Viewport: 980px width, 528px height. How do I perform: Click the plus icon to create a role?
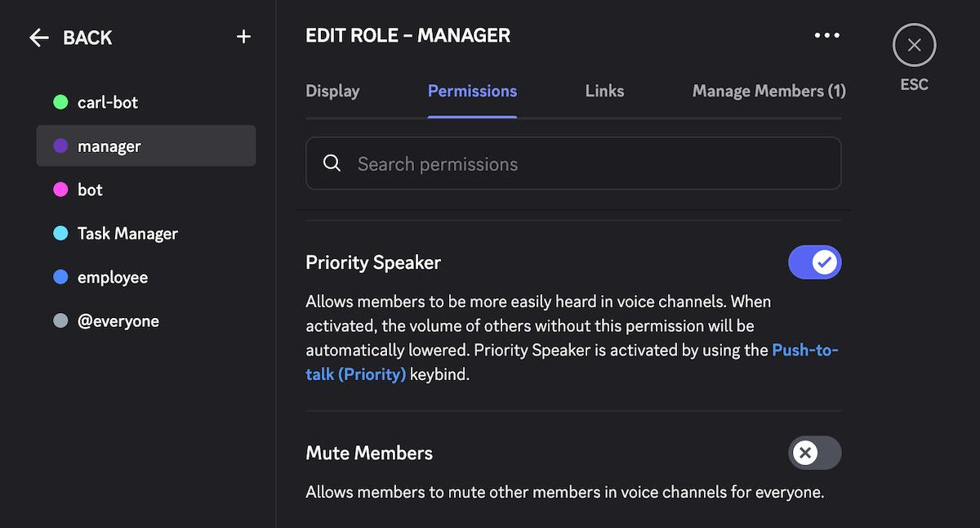(243, 36)
